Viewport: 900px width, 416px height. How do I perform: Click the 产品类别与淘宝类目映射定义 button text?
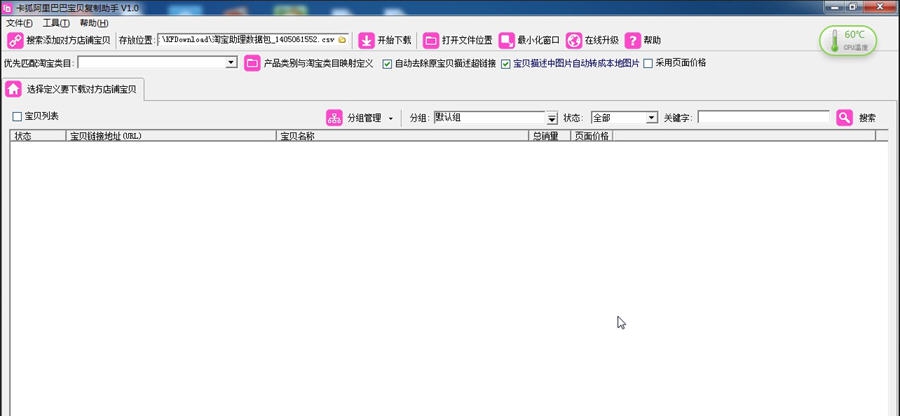pos(319,63)
